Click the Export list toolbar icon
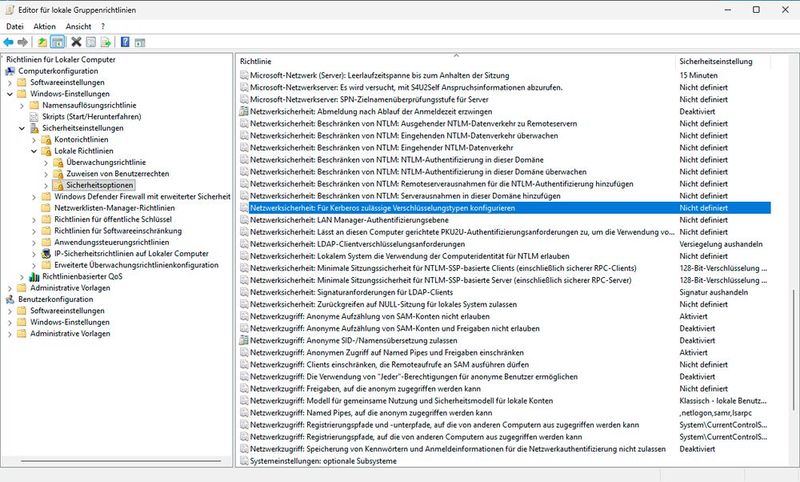Image resolution: width=800 pixels, height=482 pixels. pos(106,42)
